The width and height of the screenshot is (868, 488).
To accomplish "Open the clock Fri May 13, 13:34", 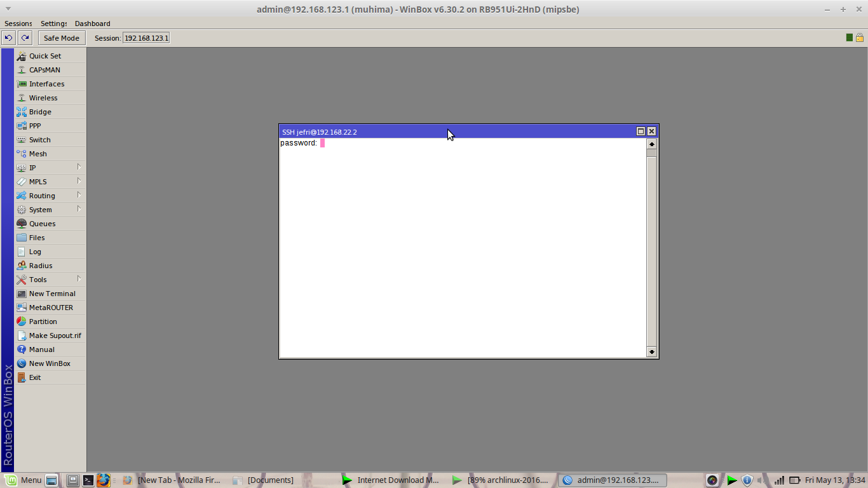I will 835,480.
